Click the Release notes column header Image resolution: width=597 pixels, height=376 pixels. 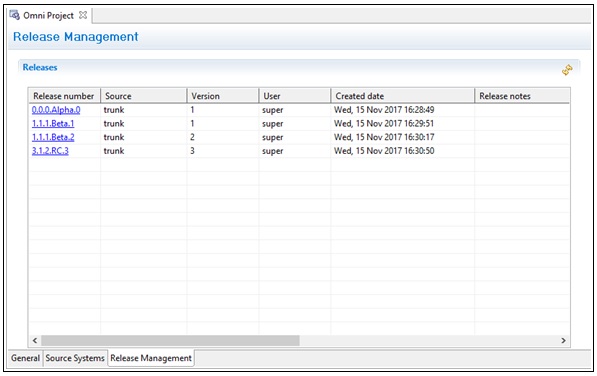pos(522,96)
